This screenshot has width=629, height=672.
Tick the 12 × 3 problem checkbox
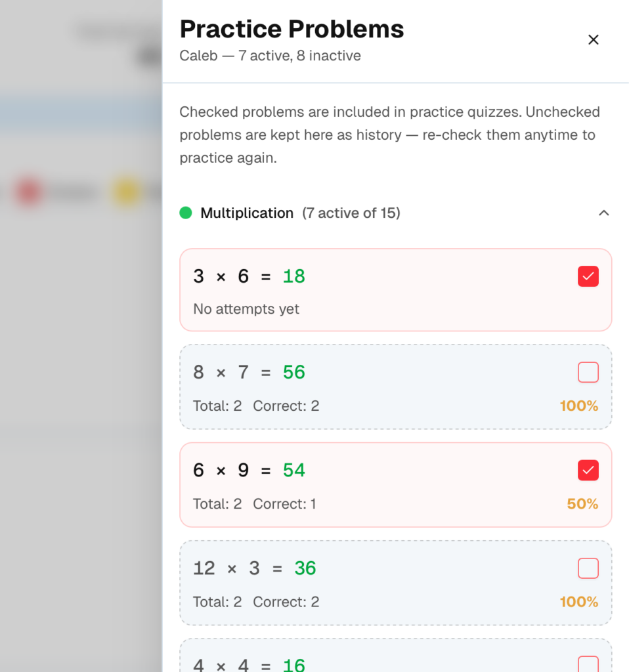tap(588, 568)
